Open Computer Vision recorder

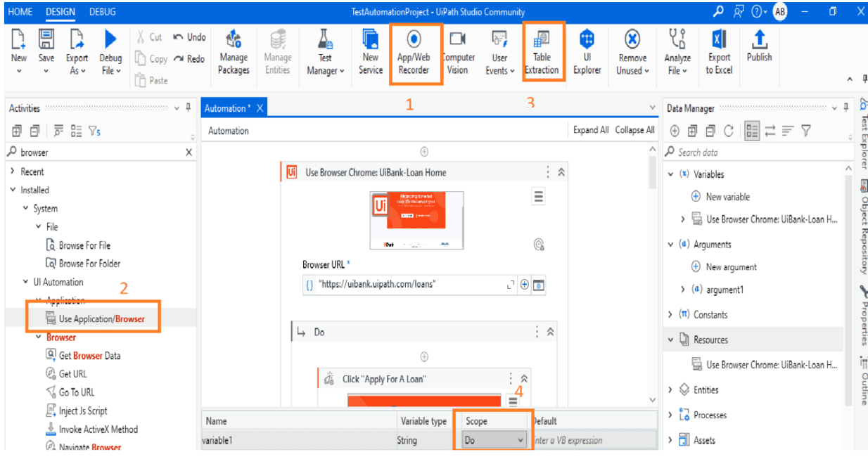coord(458,53)
